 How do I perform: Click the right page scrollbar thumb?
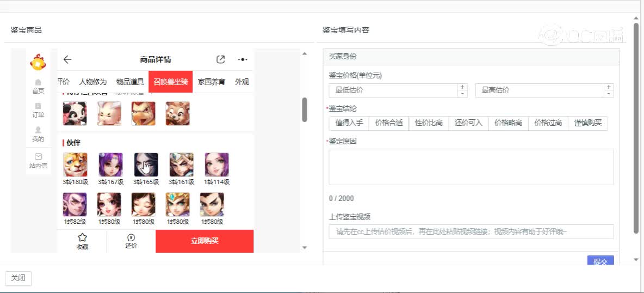(636, 127)
